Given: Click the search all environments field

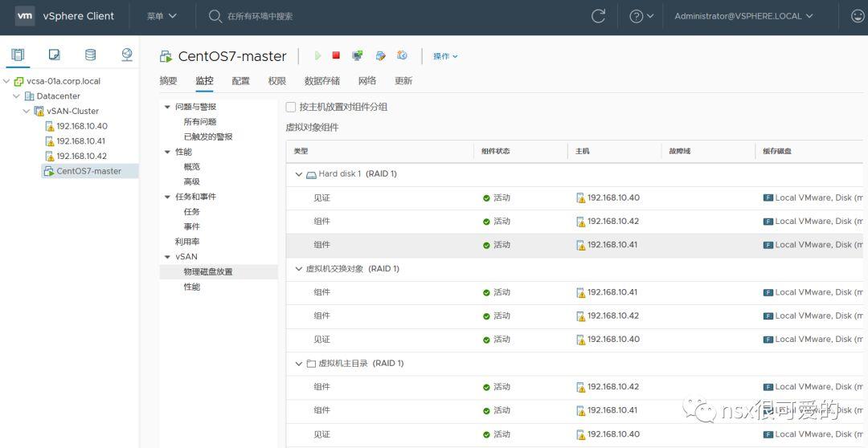Looking at the screenshot, I should (260, 16).
